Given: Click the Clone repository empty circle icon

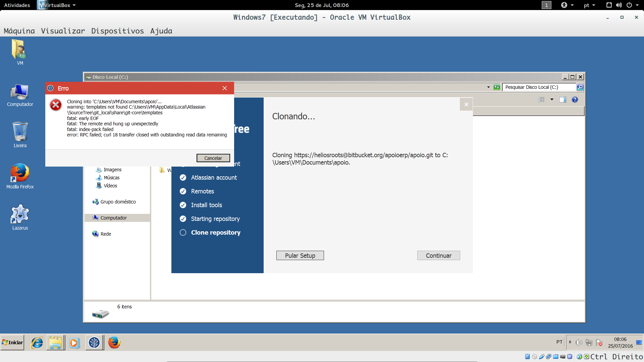Looking at the screenshot, I should (183, 233).
